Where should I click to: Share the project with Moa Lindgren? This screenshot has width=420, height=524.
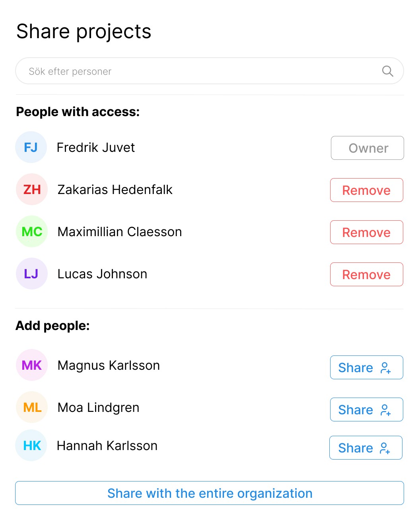coord(366,409)
